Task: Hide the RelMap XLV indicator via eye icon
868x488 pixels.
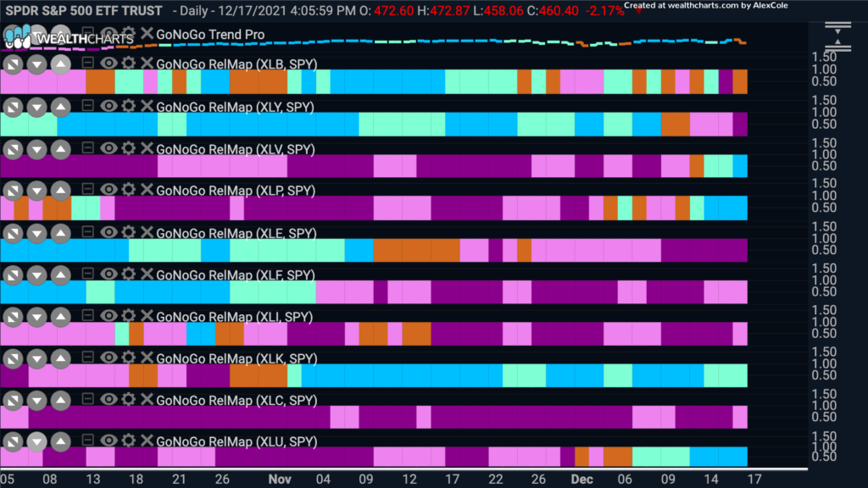Action: 108,147
